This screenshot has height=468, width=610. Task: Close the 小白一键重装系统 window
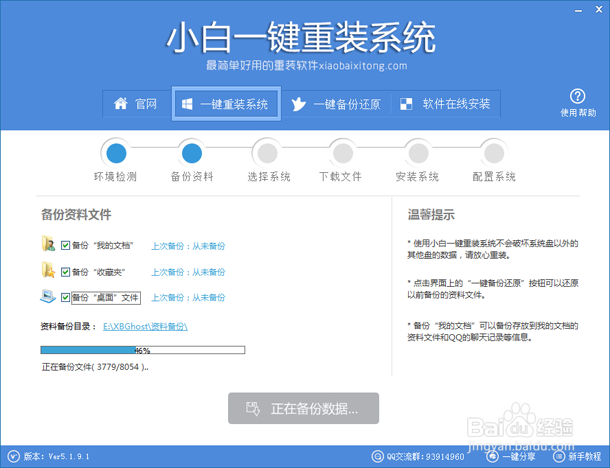click(x=599, y=10)
